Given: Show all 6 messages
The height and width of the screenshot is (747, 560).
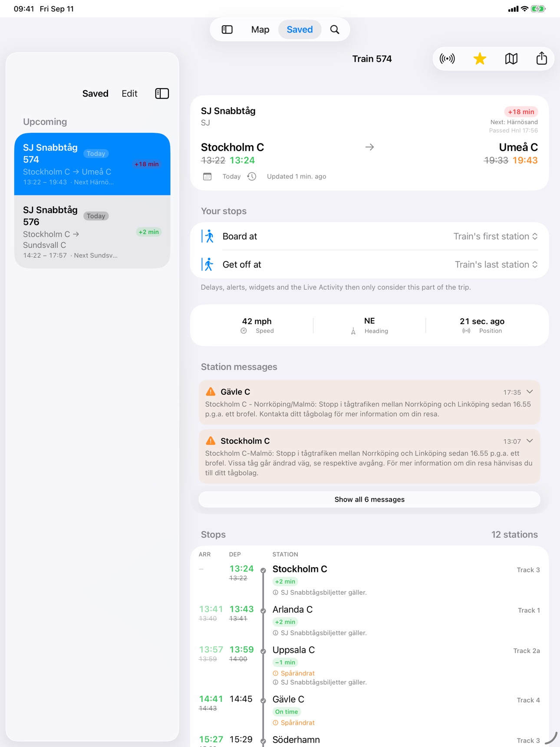Looking at the screenshot, I should click(369, 499).
